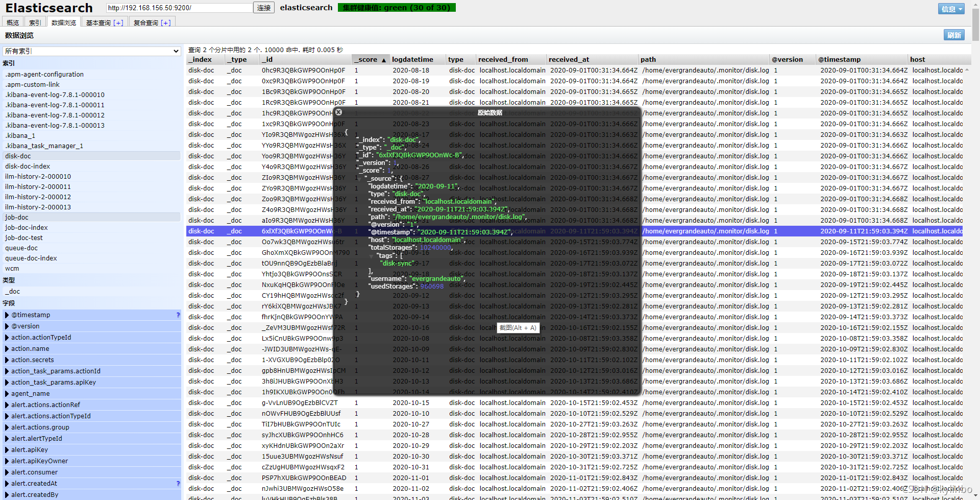Select the queue-doc index

pyautogui.click(x=92, y=248)
